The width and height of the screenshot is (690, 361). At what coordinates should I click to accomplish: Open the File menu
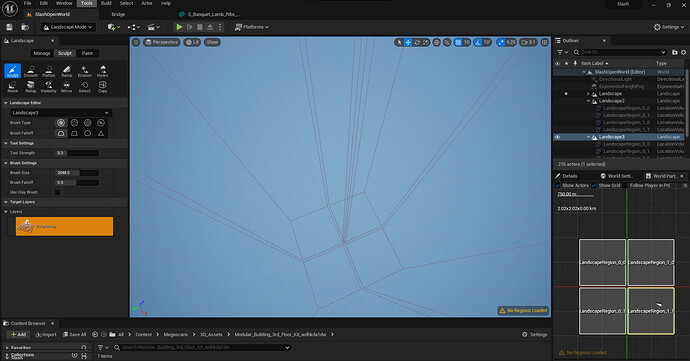point(27,3)
